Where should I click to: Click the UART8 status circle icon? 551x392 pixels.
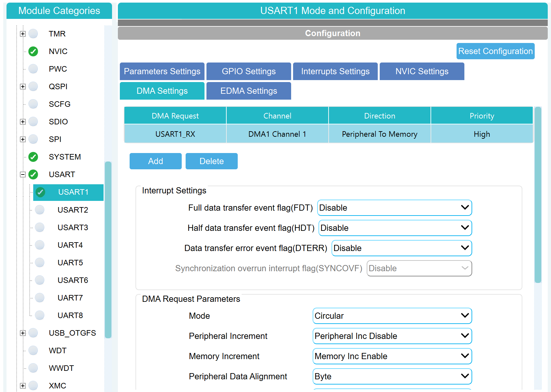pyautogui.click(x=40, y=315)
